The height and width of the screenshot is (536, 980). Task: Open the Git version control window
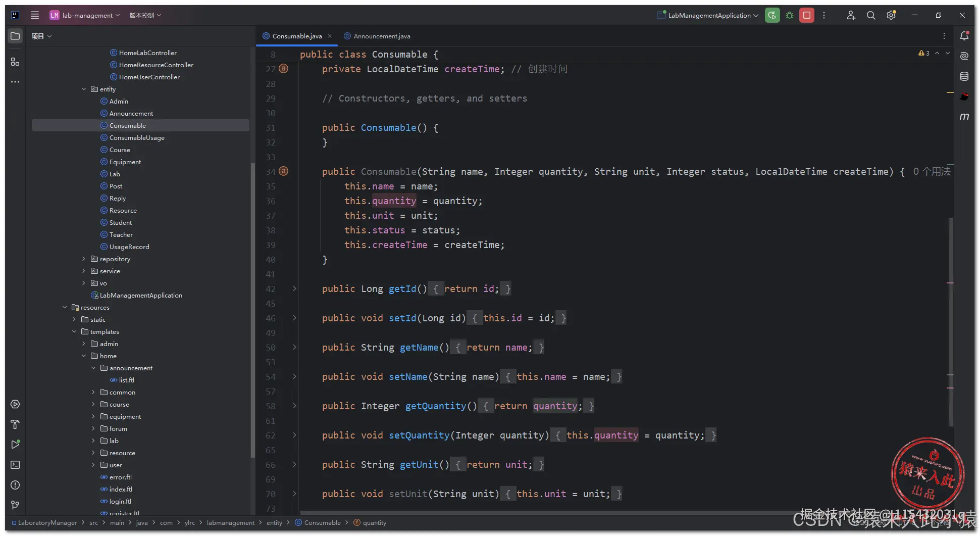pos(15,505)
